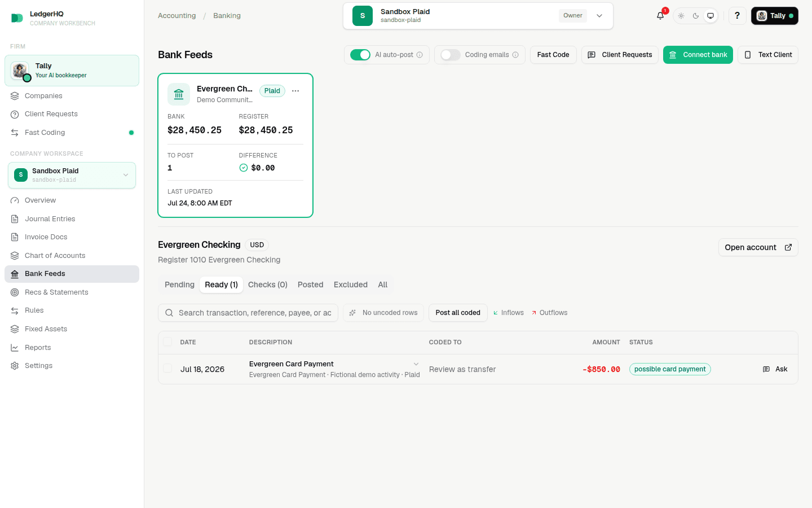Screen dimensions: 812x508
Task: Click the Banking breadcrumb
Action: [x=227, y=16]
